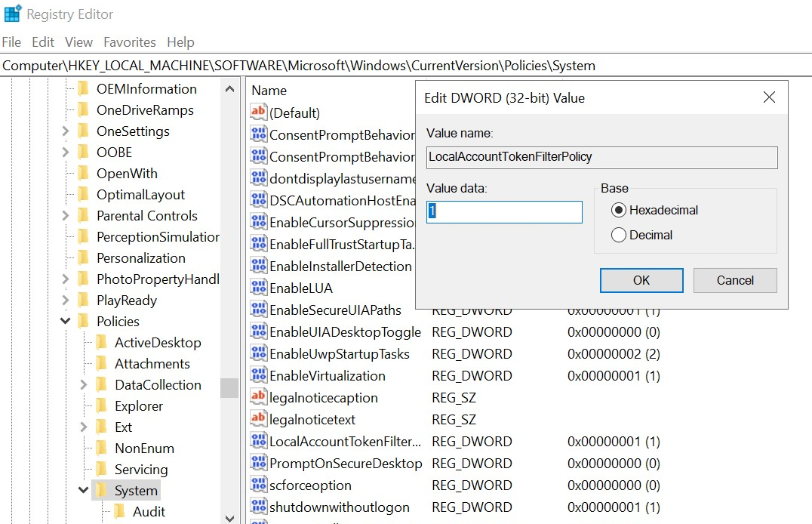The width and height of the screenshot is (812, 524).
Task: Click the legalnoticetext string icon
Action: (258, 418)
